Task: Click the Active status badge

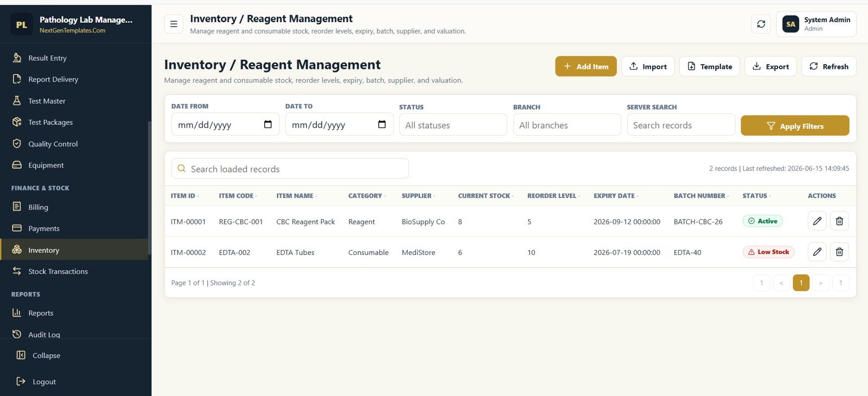Action: point(762,221)
